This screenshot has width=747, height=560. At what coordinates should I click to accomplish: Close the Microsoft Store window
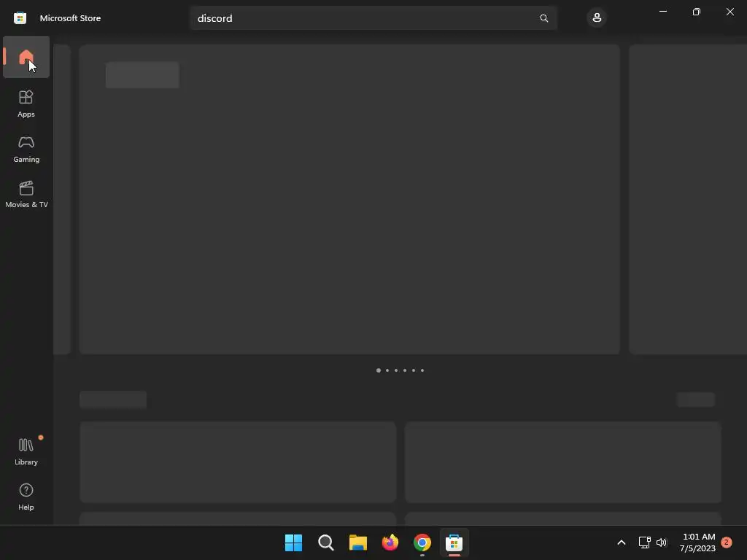(x=729, y=12)
